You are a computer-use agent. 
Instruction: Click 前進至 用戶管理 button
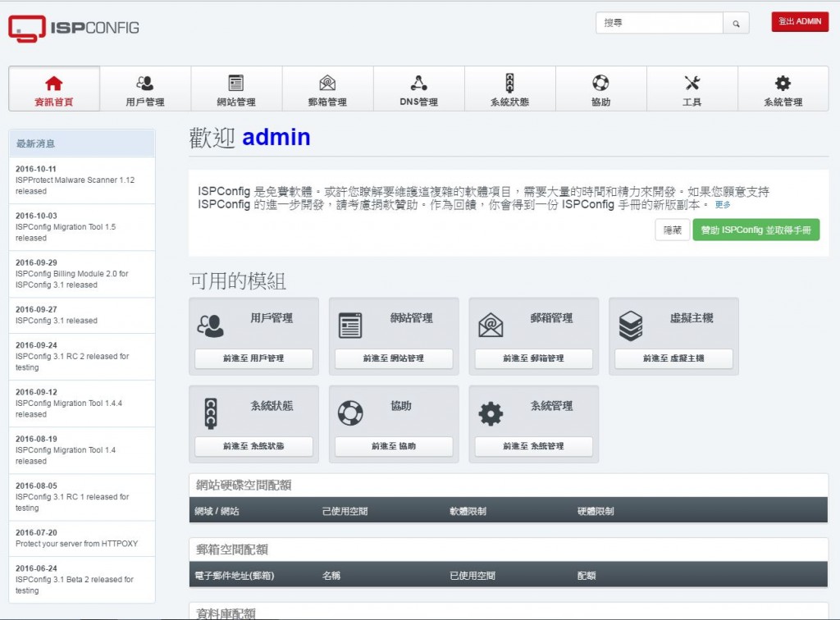click(x=253, y=358)
